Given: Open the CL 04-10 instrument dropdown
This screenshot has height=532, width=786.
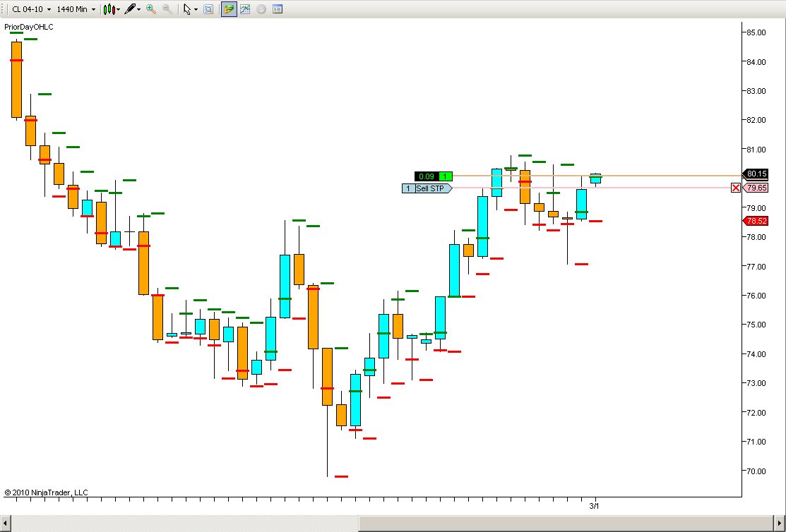Looking at the screenshot, I should (31, 9).
